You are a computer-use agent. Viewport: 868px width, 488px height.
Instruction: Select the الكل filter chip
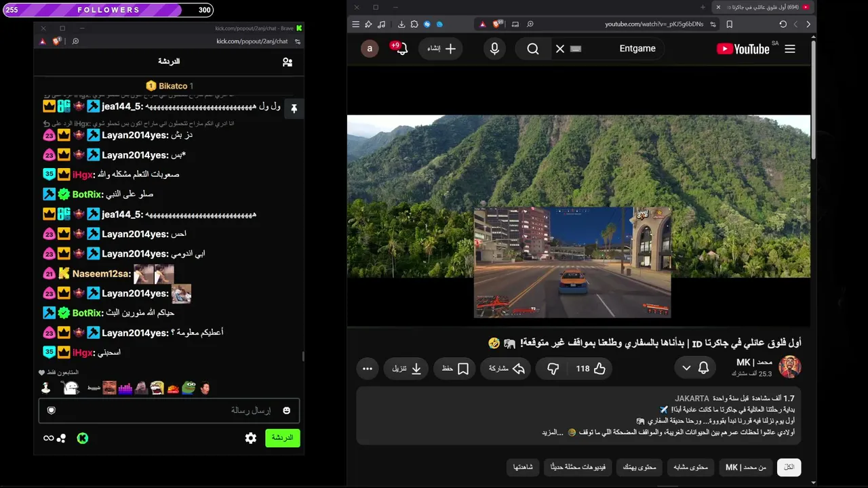[789, 468]
